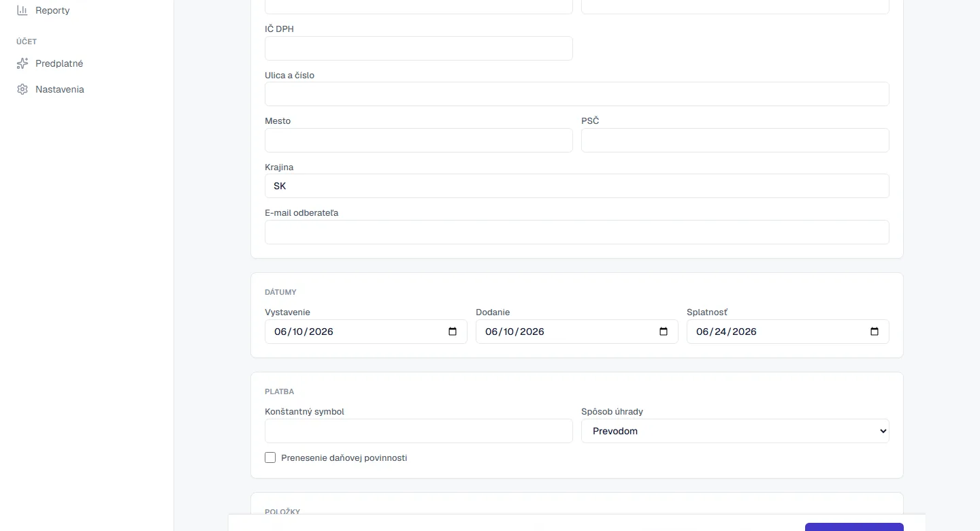Open calendar picker for Vystavenie date
The height and width of the screenshot is (531, 980).
pos(453,332)
